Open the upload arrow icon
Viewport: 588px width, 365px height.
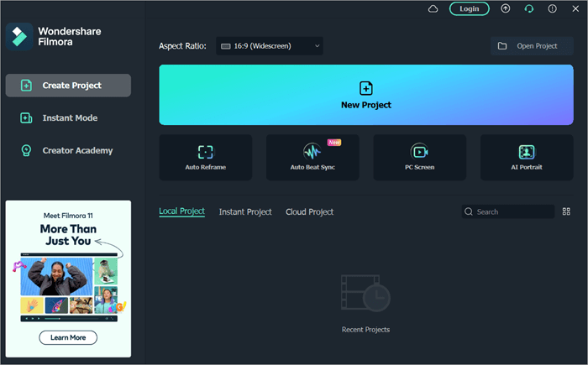click(506, 8)
